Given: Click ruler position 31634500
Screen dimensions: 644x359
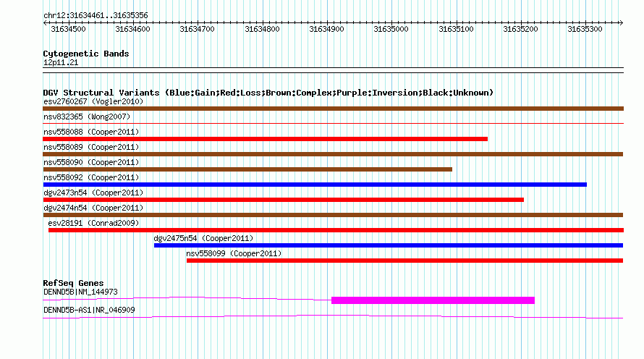Looking at the screenshot, I should click(x=68, y=29).
